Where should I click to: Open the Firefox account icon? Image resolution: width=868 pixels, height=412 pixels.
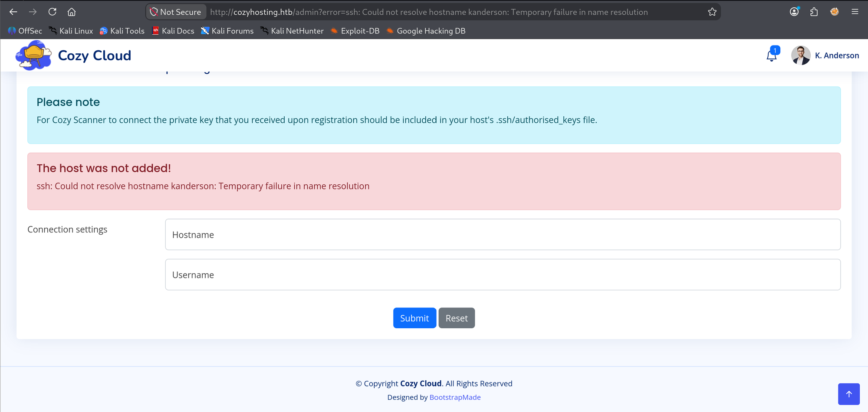point(794,12)
